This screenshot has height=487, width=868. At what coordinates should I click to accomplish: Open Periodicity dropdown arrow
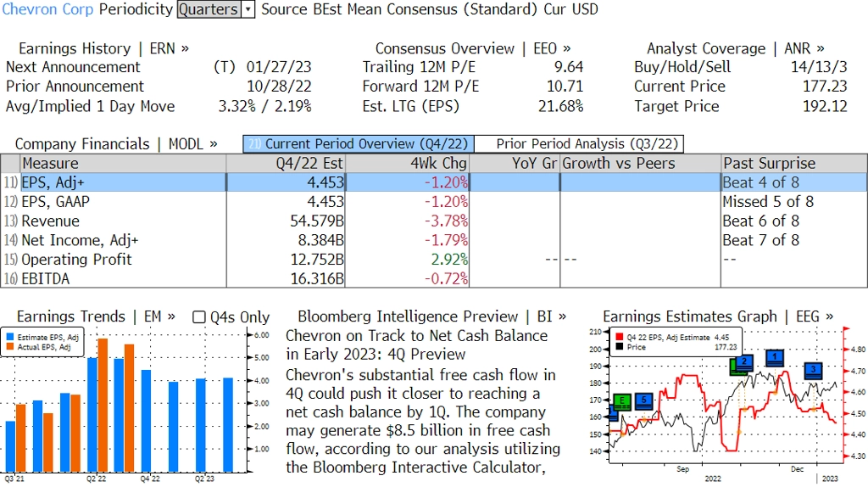click(248, 9)
